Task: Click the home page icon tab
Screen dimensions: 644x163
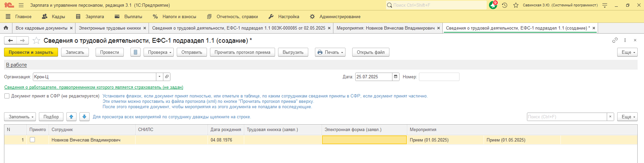Action: 6,28
